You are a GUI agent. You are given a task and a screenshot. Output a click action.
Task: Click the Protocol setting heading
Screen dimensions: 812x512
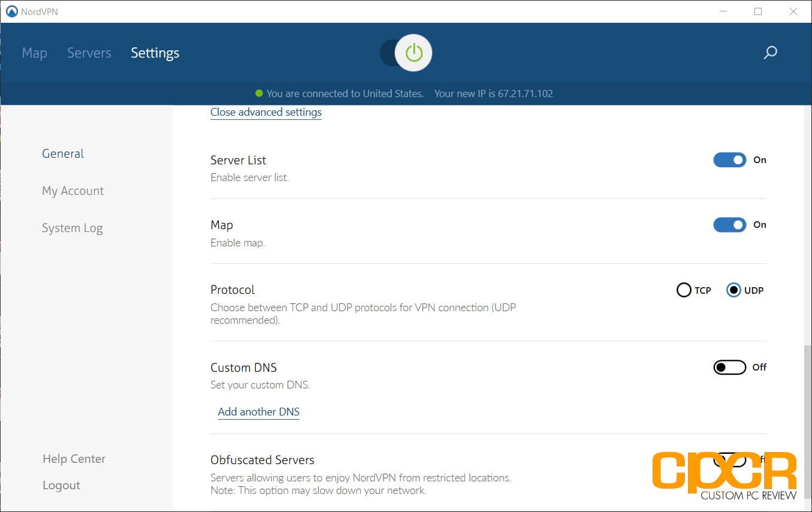coord(233,290)
